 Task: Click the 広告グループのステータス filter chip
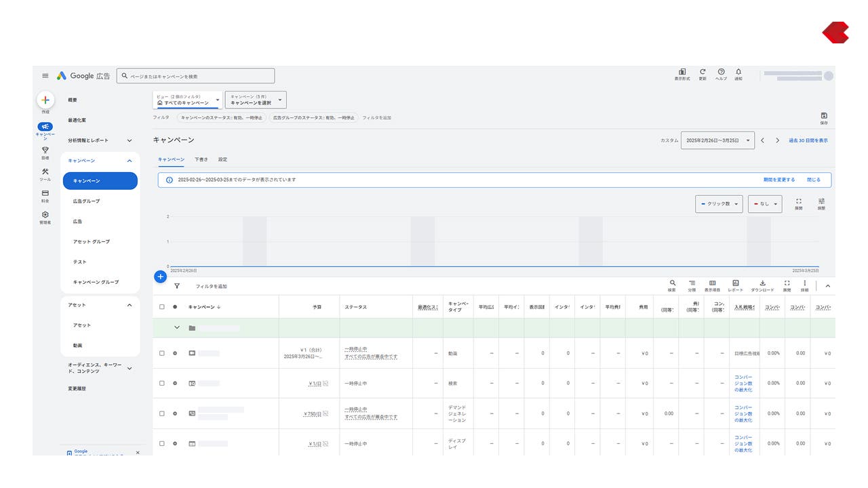click(x=314, y=117)
